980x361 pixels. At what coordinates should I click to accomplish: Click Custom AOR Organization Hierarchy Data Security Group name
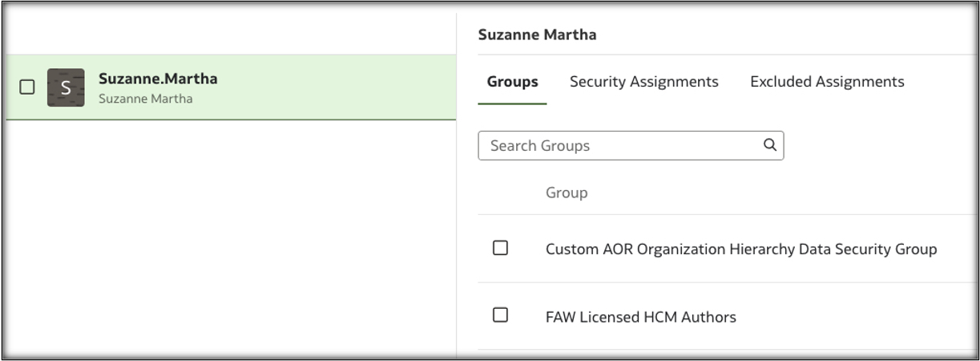741,249
